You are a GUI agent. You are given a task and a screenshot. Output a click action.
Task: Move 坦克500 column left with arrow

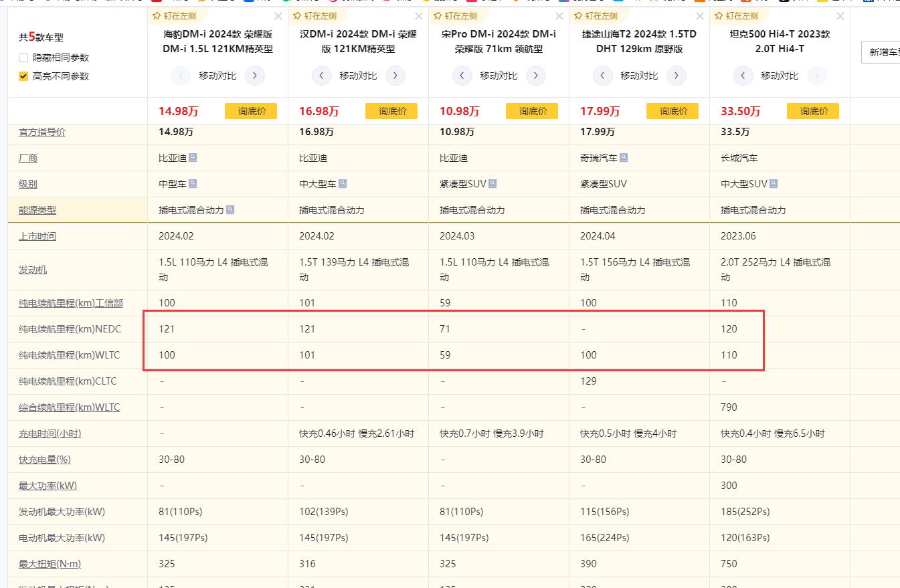(743, 76)
